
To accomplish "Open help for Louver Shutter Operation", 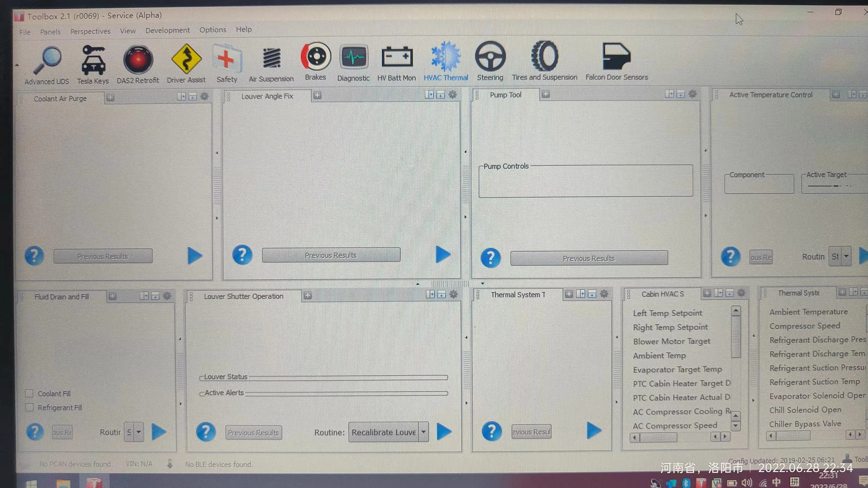I will 206,432.
